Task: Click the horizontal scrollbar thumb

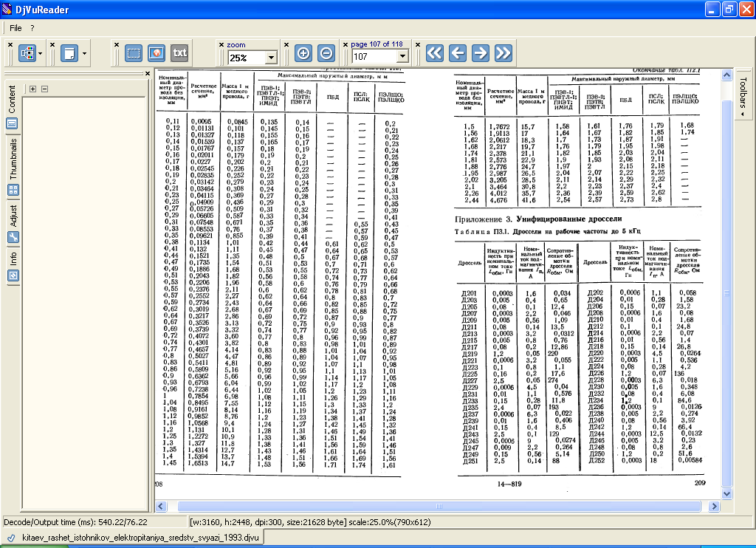Action: (439, 506)
